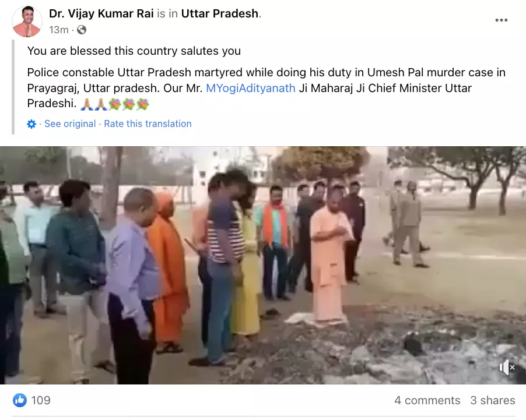
Task: View the 4 comments
Action: click(x=427, y=400)
